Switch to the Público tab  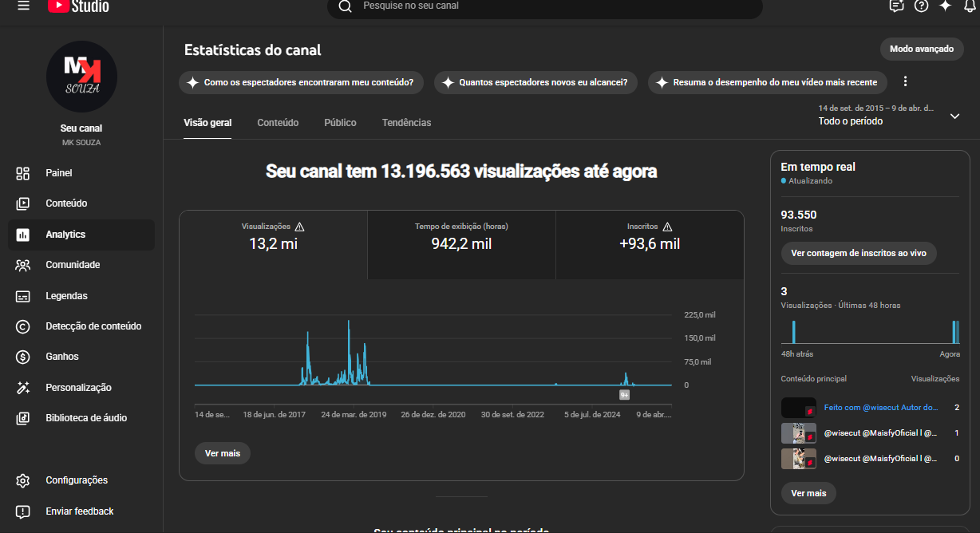(x=340, y=123)
